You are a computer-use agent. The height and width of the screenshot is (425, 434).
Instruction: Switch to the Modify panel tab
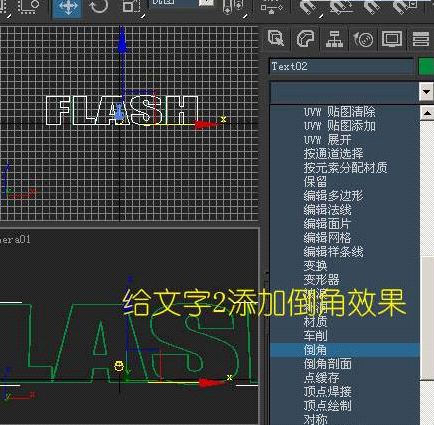tap(305, 38)
